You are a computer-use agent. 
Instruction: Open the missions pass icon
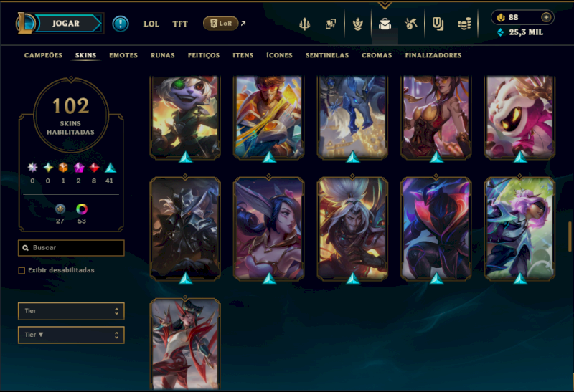click(x=438, y=24)
